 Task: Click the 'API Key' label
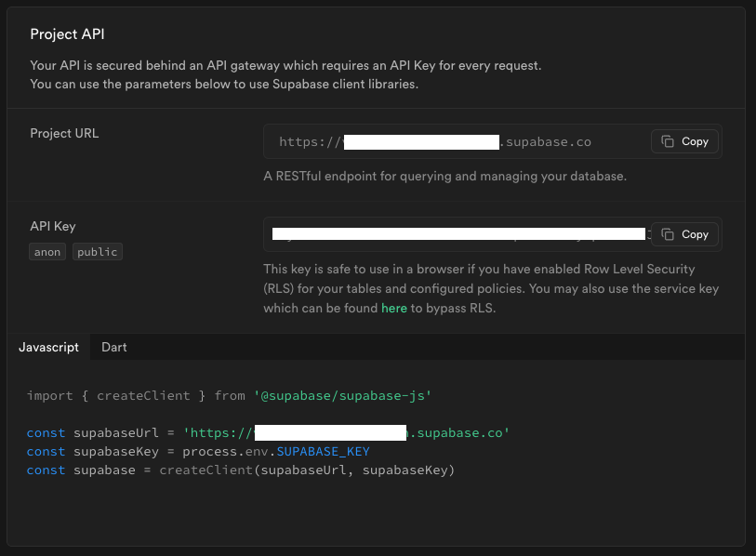pos(53,226)
